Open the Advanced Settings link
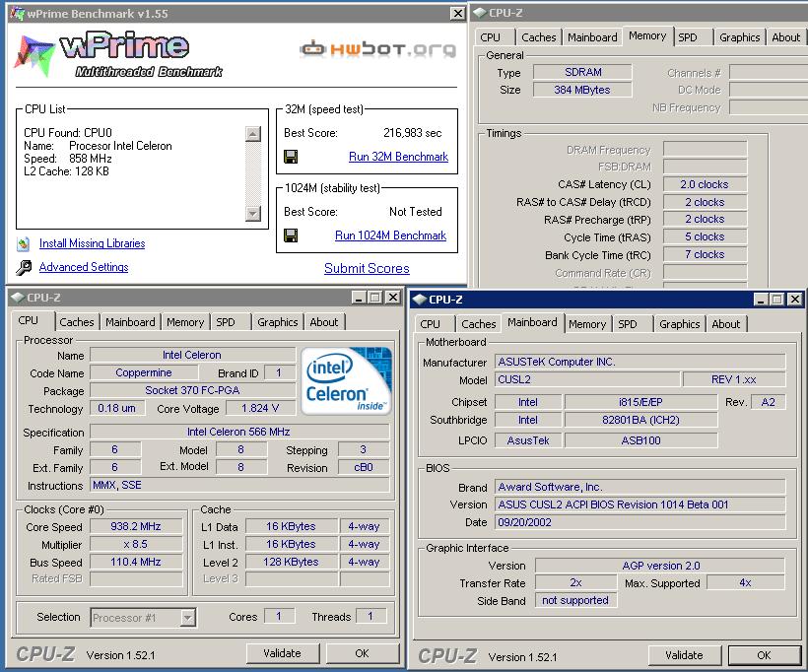Image resolution: width=808 pixels, height=672 pixels. [84, 267]
